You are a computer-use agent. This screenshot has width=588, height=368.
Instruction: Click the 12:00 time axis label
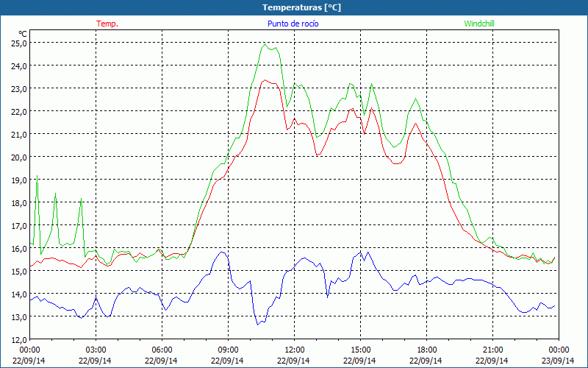[295, 350]
